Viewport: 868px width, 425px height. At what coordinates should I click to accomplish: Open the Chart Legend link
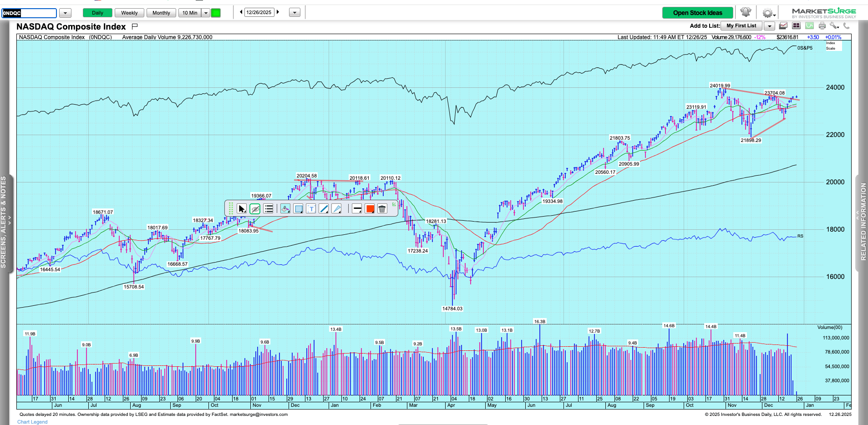[32, 422]
